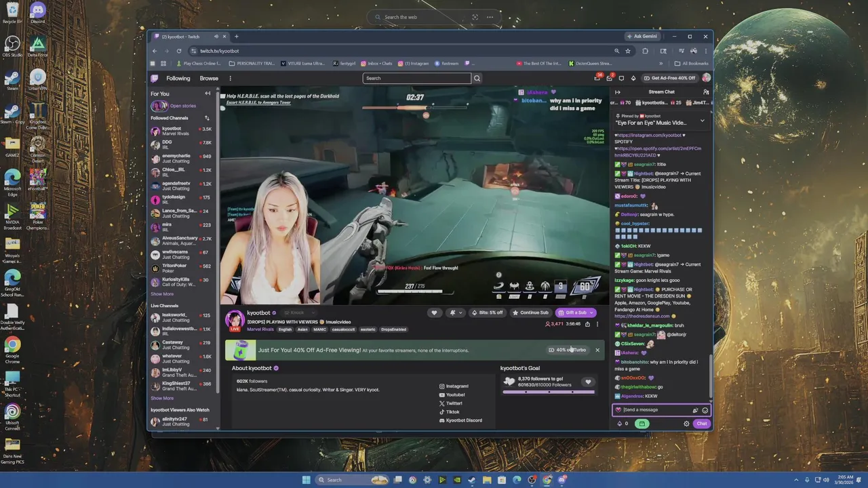Image resolution: width=868 pixels, height=488 pixels.
Task: Click Get Ad-Free 40% Off button
Action: 669,78
